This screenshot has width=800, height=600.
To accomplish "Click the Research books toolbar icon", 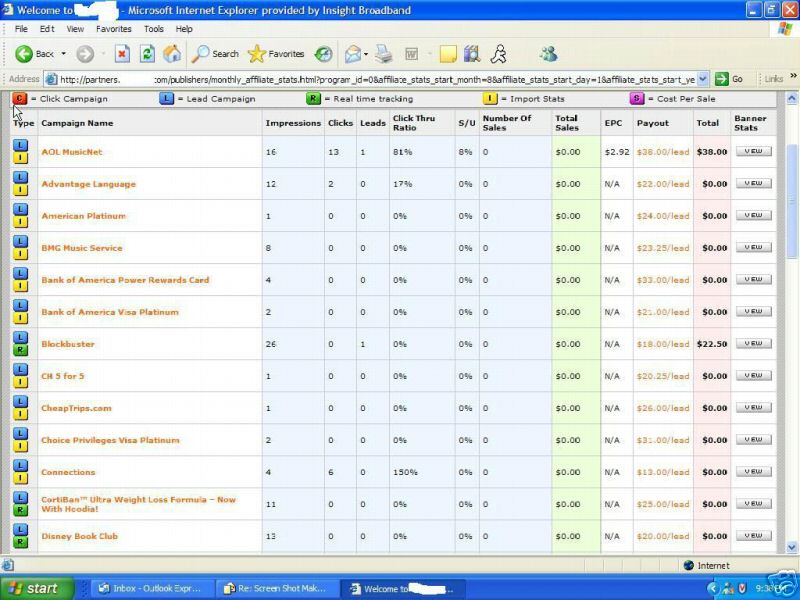I will tap(472, 54).
